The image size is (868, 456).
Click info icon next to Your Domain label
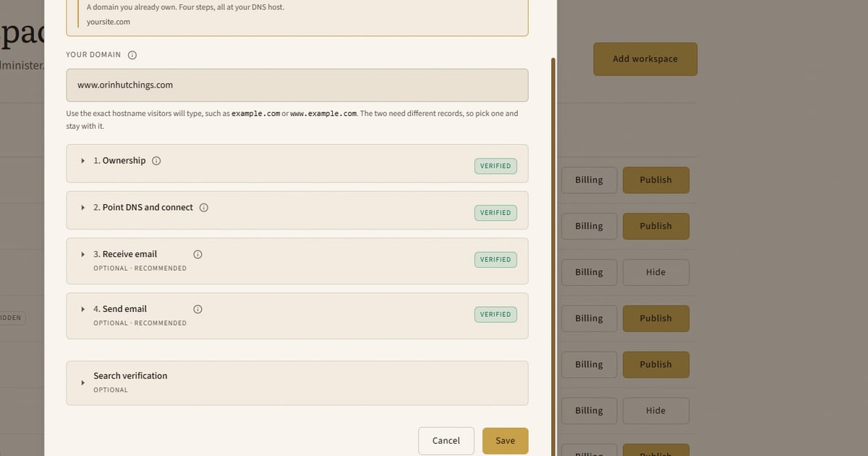(x=132, y=55)
